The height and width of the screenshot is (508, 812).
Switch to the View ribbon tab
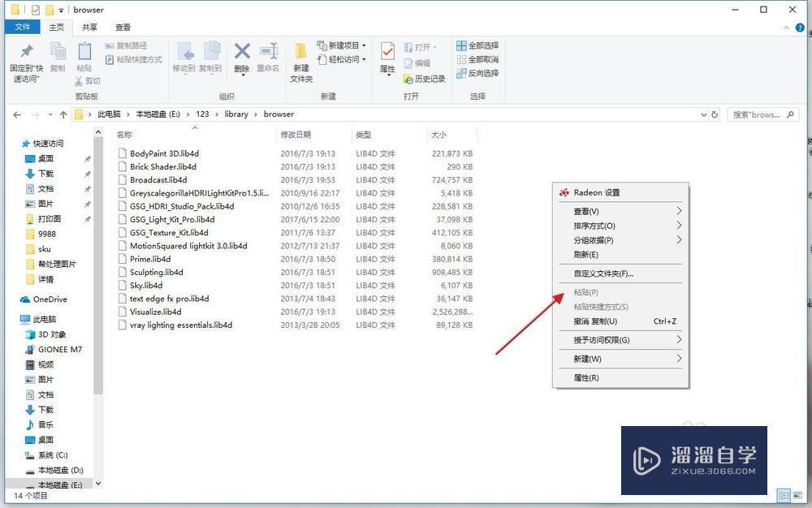coord(123,27)
